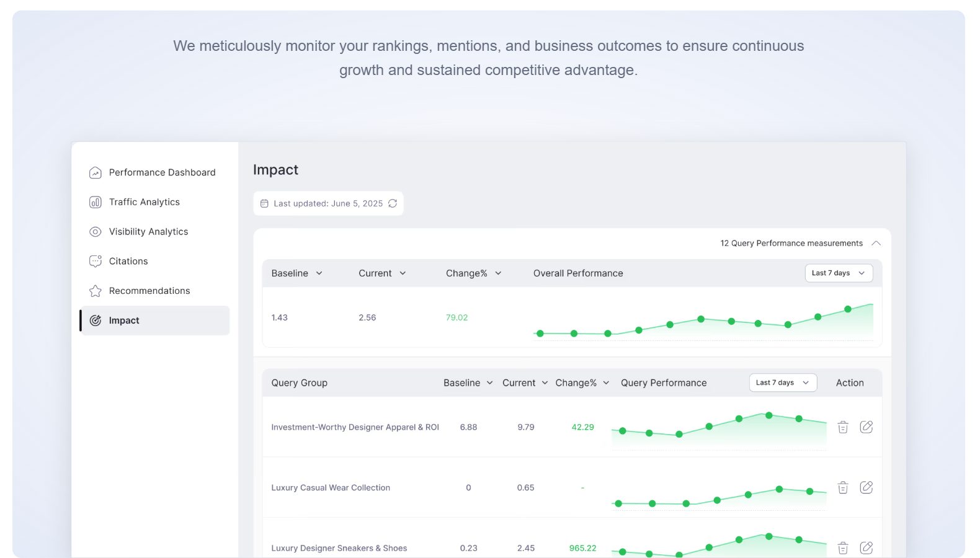The height and width of the screenshot is (558, 980).
Task: Delete the Luxury Designer Sneakers & Shoes row
Action: click(842, 548)
